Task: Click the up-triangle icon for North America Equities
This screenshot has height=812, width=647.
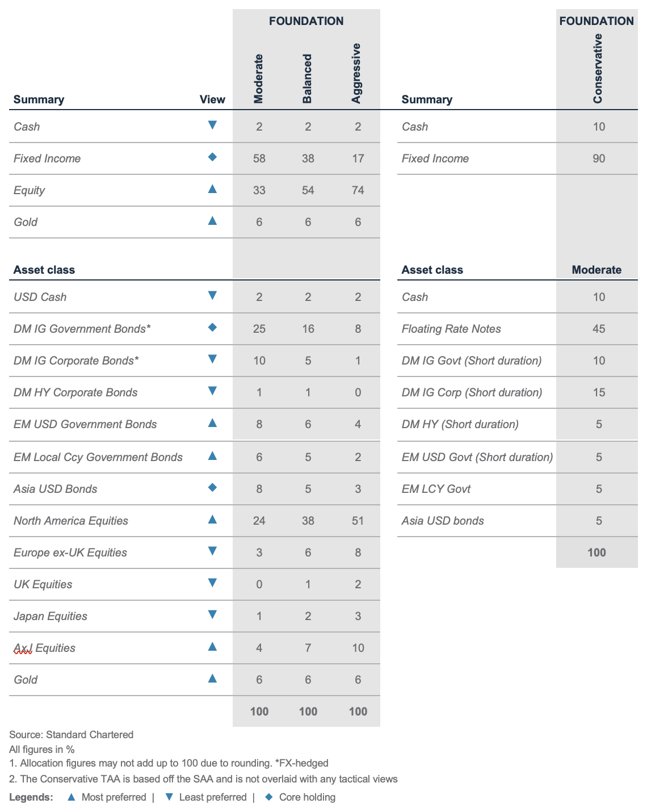Action: (x=212, y=519)
